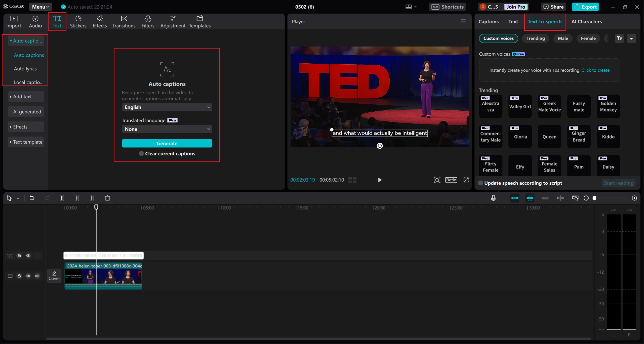This screenshot has width=644, height=344.
Task: Open the Transitions panel
Action: pyautogui.click(x=124, y=21)
